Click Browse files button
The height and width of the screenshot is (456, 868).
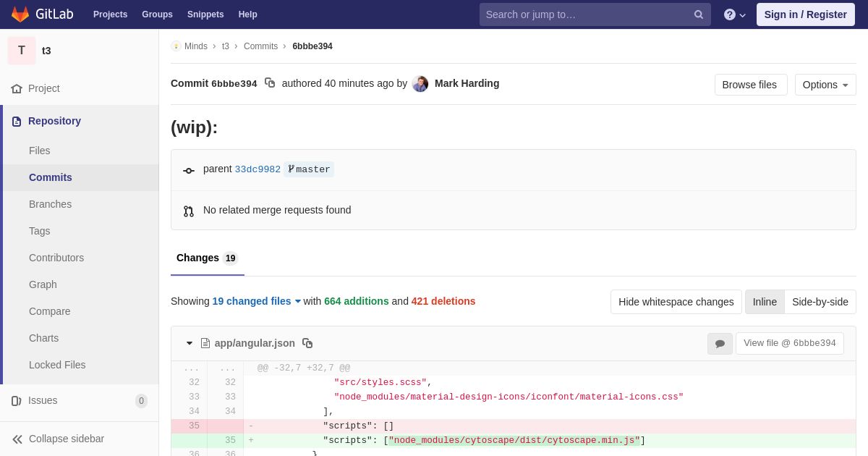tap(751, 85)
